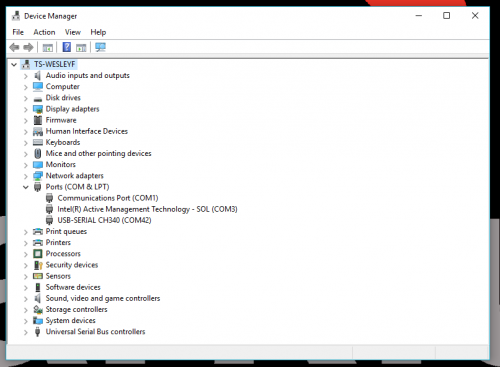Click the Human Interface Devices icon
Viewport: 500px width, 367px height.
pos(38,131)
